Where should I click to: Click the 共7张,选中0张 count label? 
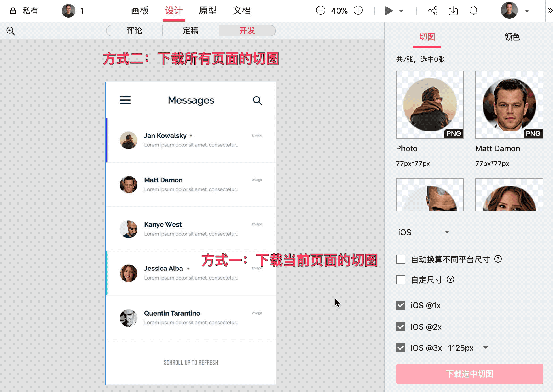(420, 59)
